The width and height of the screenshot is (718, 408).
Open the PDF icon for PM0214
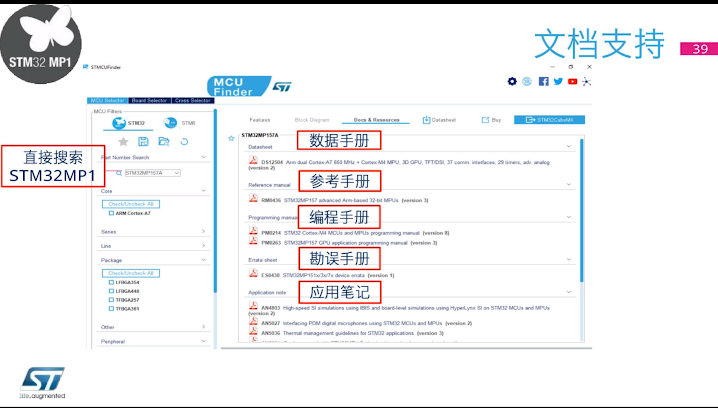click(x=253, y=230)
